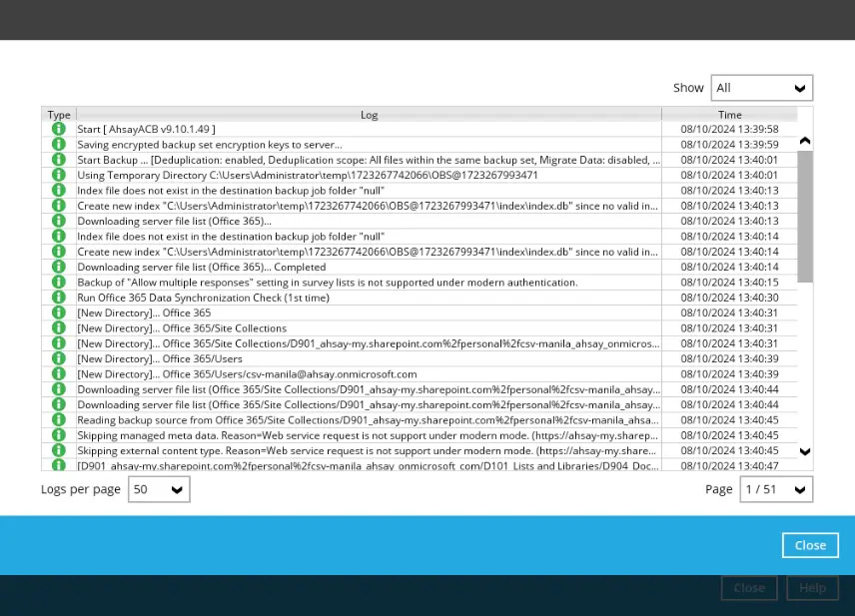The width and height of the screenshot is (855, 616).
Task: Click the Help button at the bottom
Action: (x=813, y=588)
